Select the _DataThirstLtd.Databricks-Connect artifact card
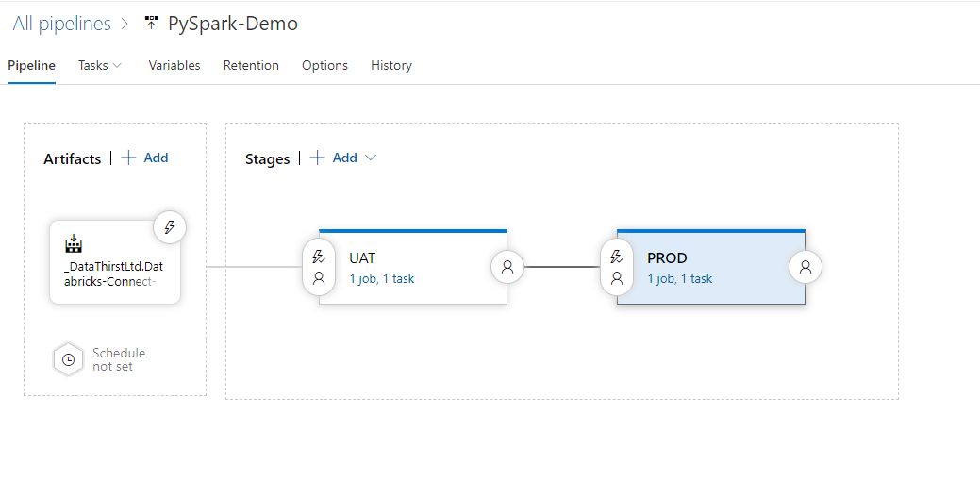 click(115, 262)
